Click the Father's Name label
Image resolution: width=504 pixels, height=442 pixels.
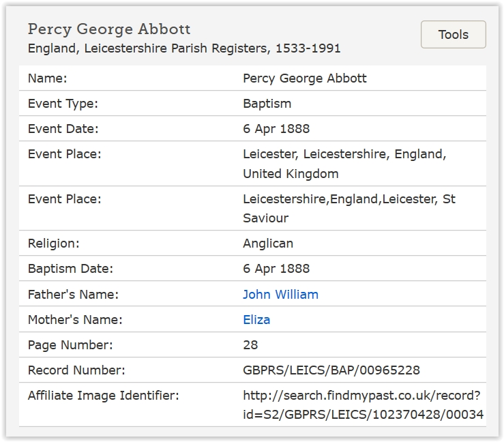coord(73,295)
